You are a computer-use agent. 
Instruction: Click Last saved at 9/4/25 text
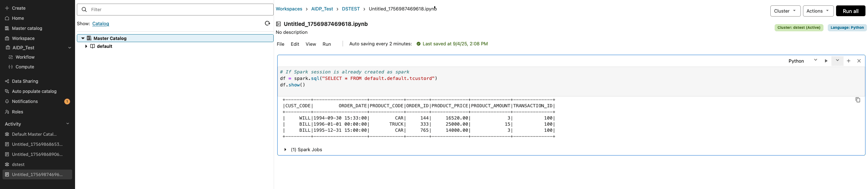pos(455,44)
